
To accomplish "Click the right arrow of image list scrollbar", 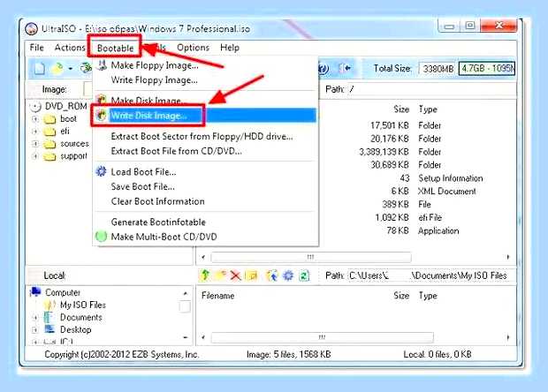I will point(508,257).
